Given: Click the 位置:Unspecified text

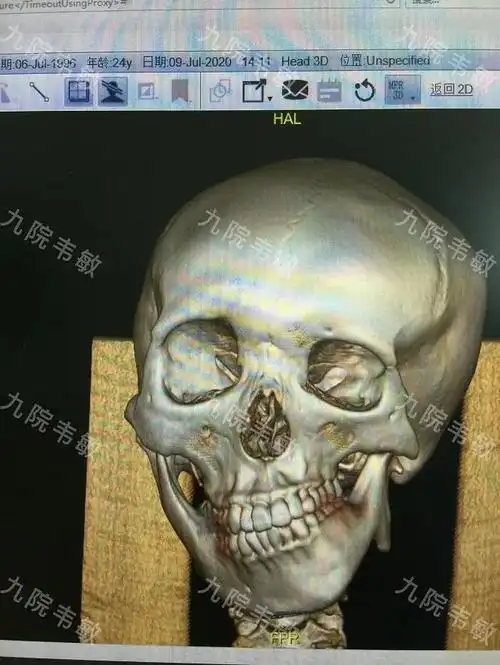Looking at the screenshot, I should (385, 61).
